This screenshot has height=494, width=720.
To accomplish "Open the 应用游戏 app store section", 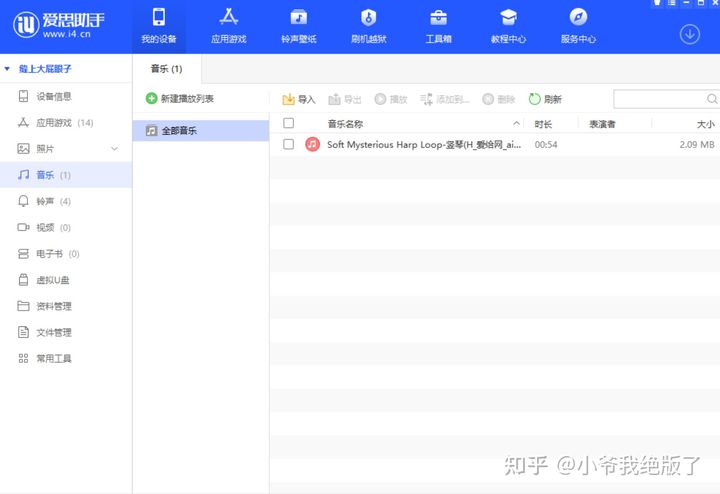I will pos(229,26).
